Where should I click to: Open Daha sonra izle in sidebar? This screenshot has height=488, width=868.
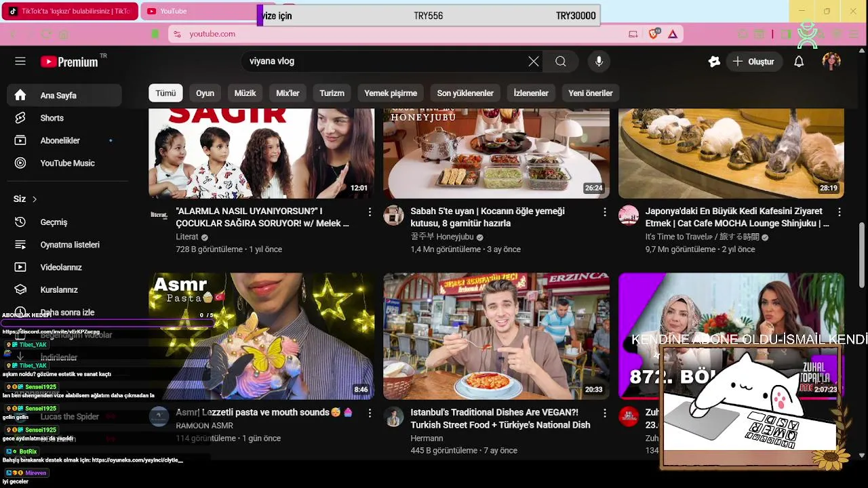[64, 312]
